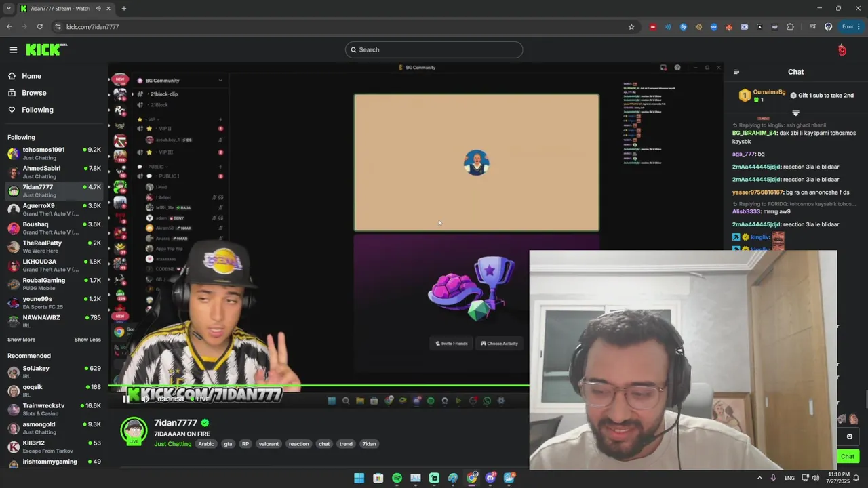The height and width of the screenshot is (488, 868).
Task: Open a new Chrome tab
Action: (123, 9)
